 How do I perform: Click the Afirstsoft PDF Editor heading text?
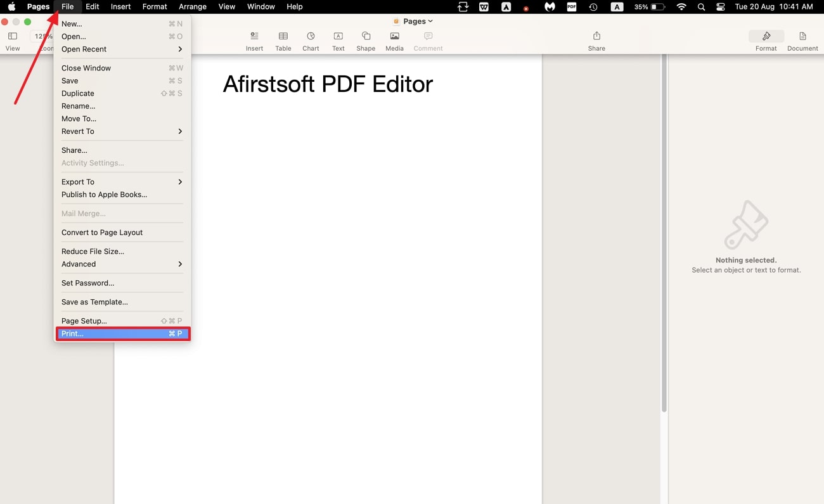(328, 84)
